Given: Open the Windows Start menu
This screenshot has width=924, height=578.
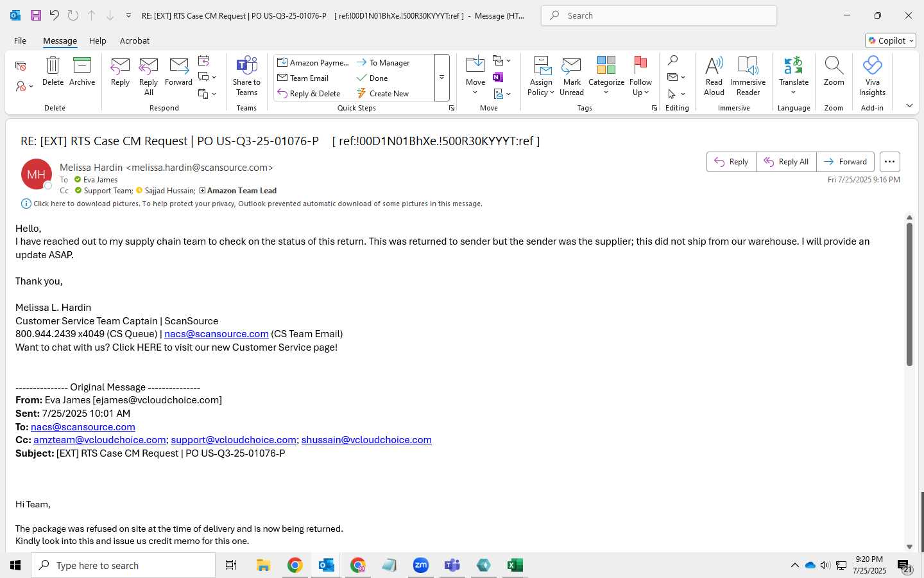Looking at the screenshot, I should [15, 565].
